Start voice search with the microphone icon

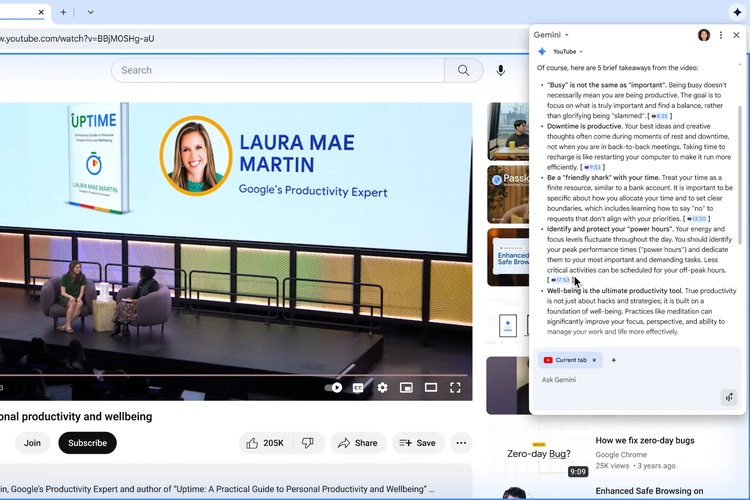500,70
